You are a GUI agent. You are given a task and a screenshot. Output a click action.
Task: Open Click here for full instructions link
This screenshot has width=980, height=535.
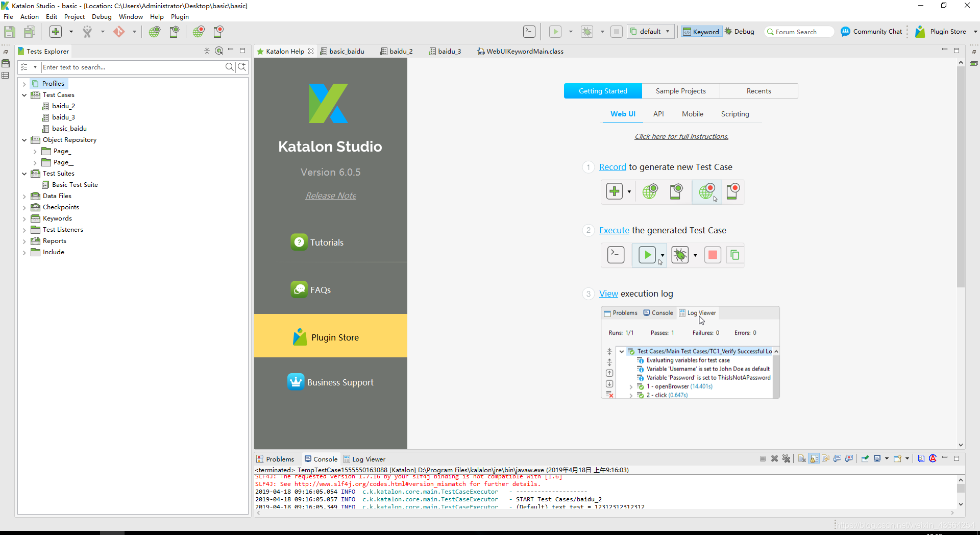[x=681, y=136]
